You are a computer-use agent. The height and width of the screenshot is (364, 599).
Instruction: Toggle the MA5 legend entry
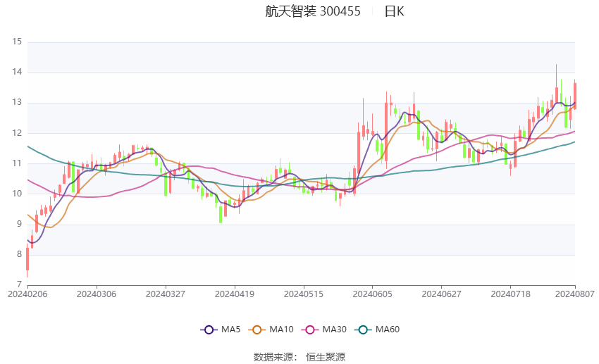tap(221, 330)
